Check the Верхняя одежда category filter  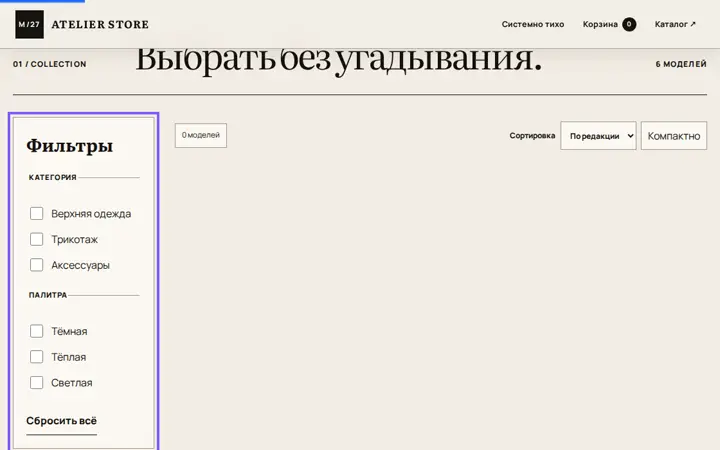point(36,214)
